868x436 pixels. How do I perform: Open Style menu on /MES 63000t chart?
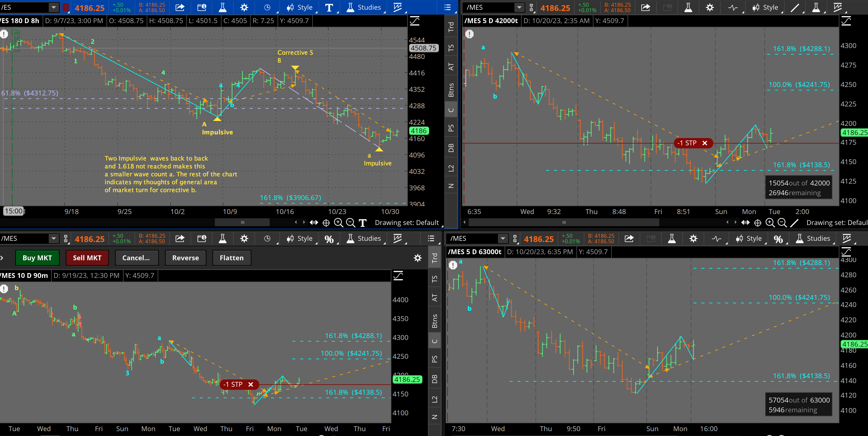tap(749, 239)
